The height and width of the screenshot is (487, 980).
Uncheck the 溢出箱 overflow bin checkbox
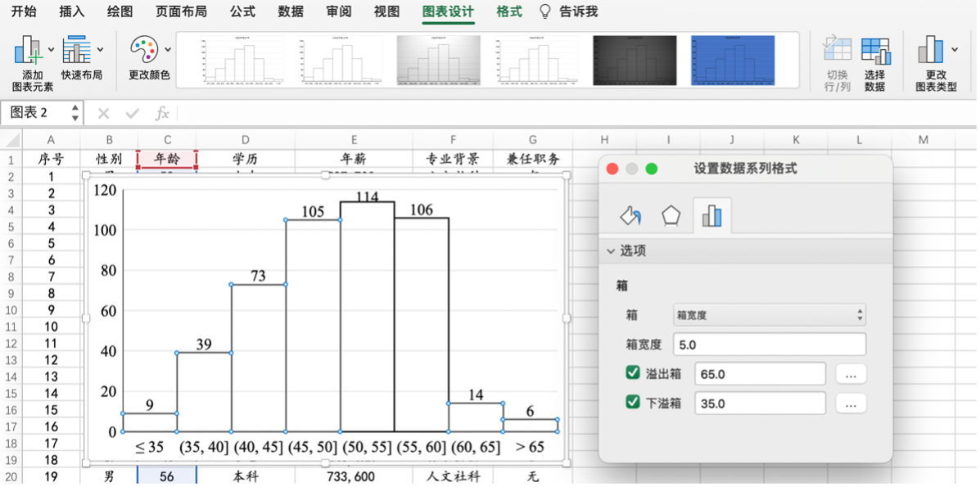[x=632, y=373]
